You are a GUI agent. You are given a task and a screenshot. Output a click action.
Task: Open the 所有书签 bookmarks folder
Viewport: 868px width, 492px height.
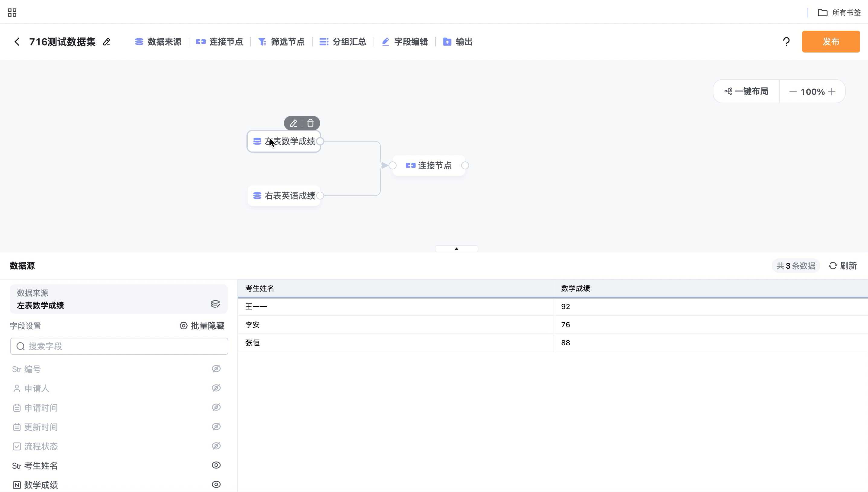[x=839, y=13]
